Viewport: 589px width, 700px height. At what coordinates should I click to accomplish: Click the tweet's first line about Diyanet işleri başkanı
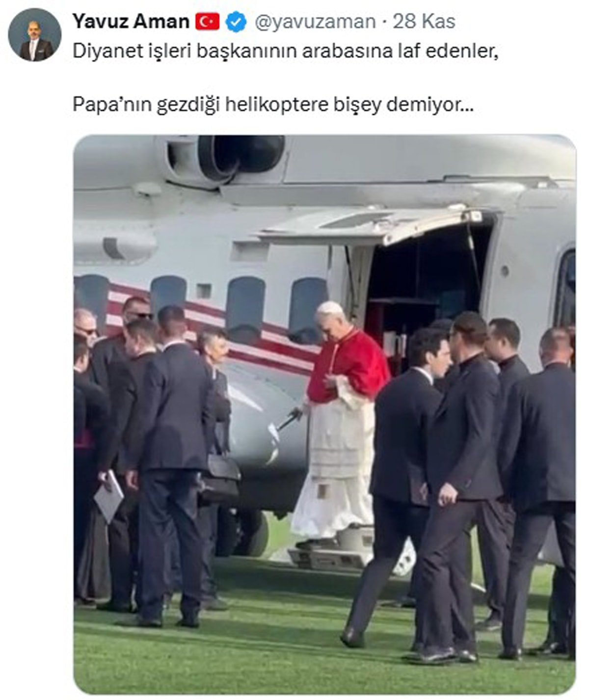pyautogui.click(x=285, y=51)
